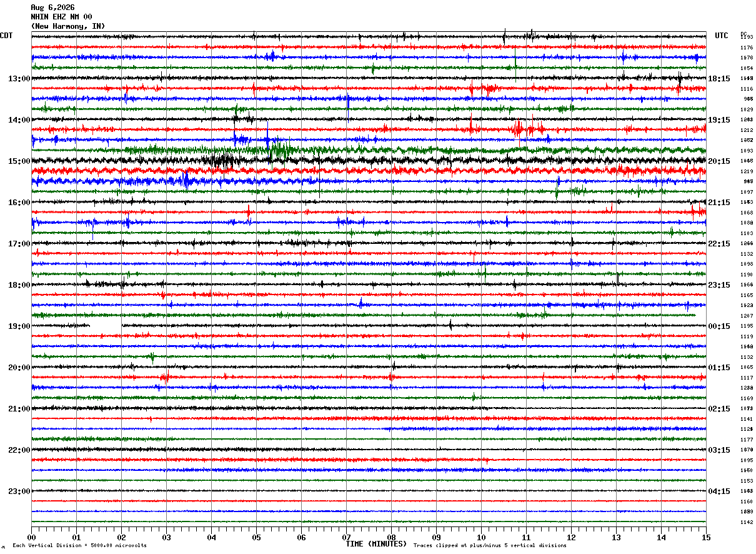Click DC offset value "1093"
The height and width of the screenshot is (554, 756).
747,151
